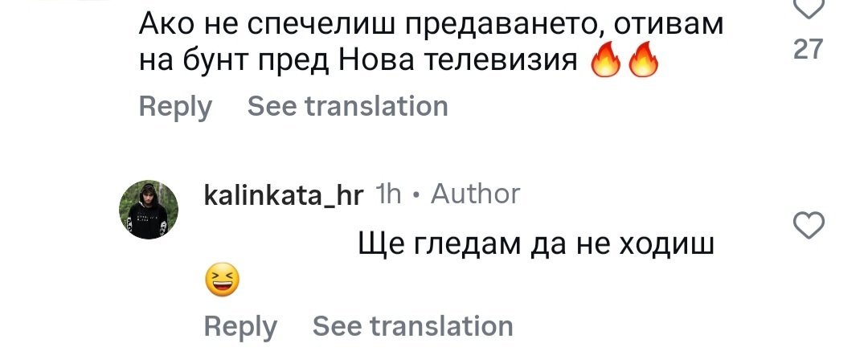The image size is (868, 360).
Task: See translation of kalinkata_hr's reply
Action: tap(412, 326)
